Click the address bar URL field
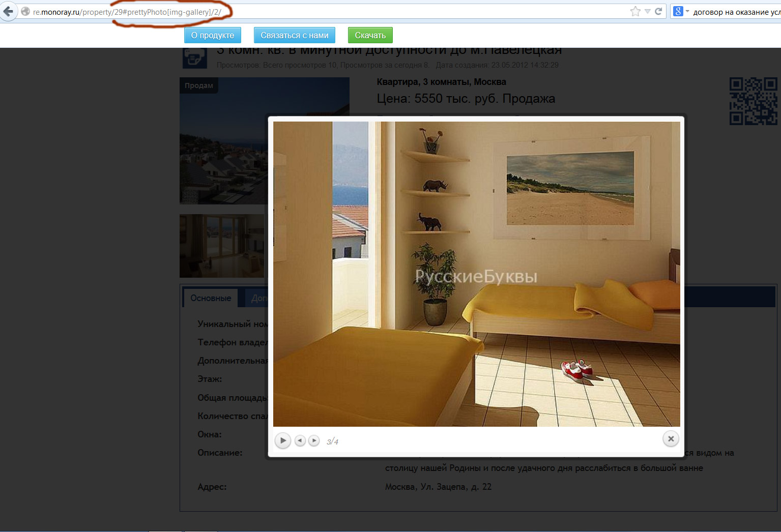Image resolution: width=781 pixels, height=532 pixels. coord(326,12)
